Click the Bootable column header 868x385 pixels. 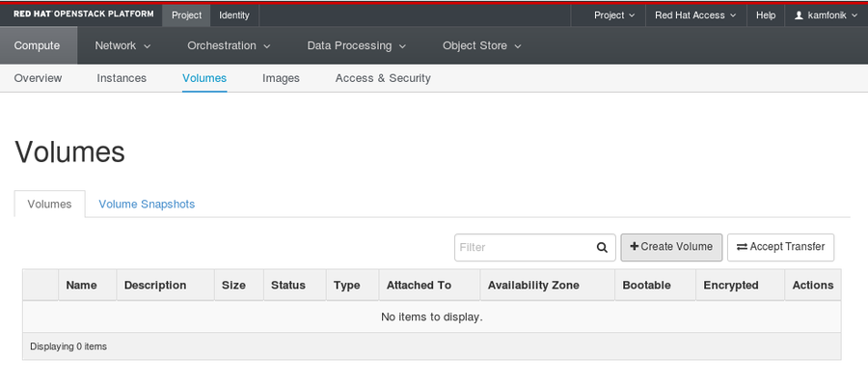(656, 286)
